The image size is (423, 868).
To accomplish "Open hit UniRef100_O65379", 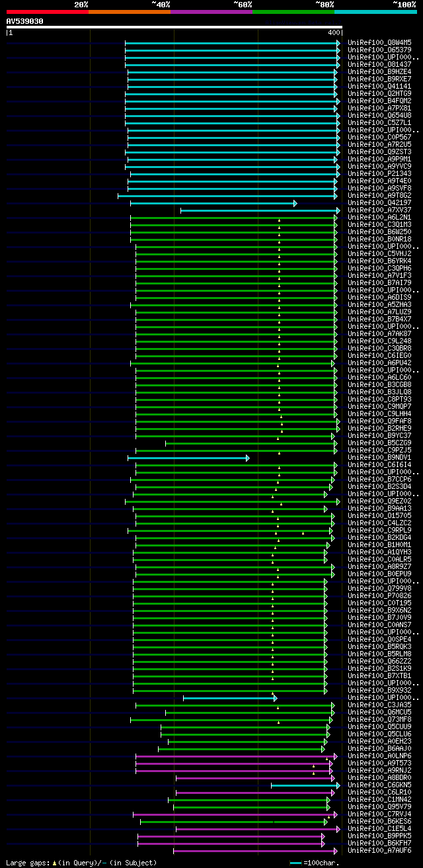I will pos(379,50).
